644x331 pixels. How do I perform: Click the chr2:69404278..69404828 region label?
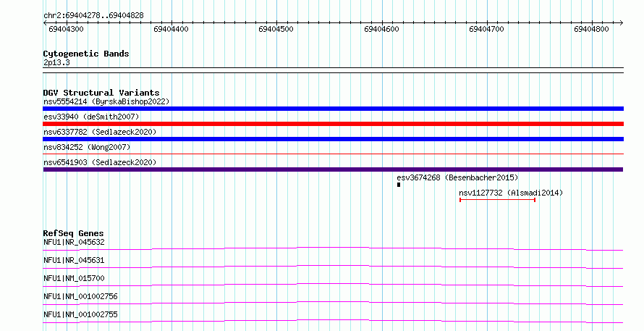[x=93, y=15]
